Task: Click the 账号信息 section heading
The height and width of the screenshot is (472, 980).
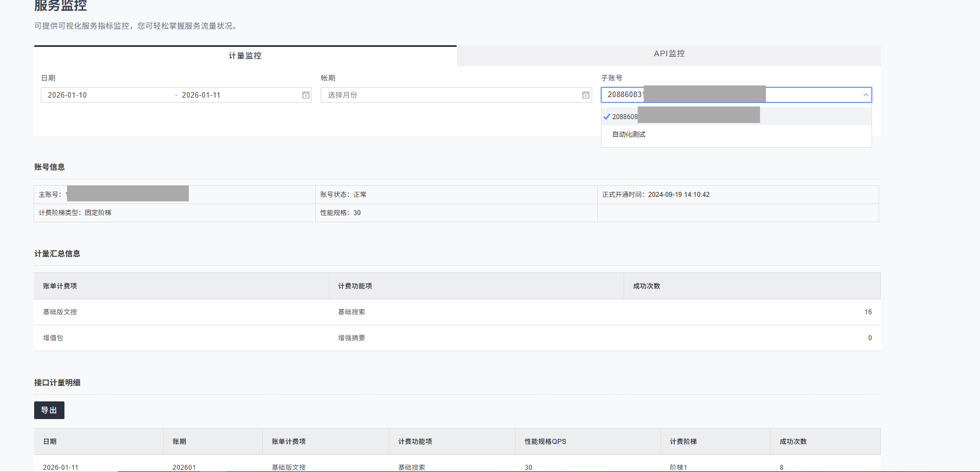Action: tap(50, 167)
